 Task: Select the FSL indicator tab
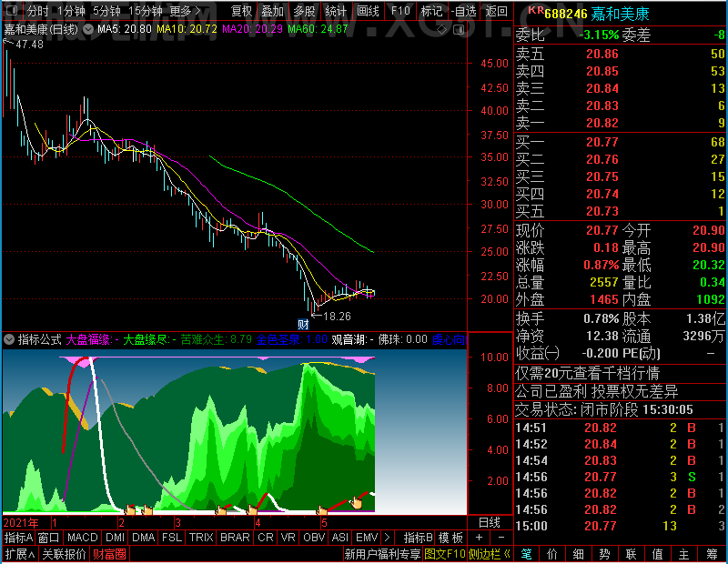pyautogui.click(x=172, y=538)
